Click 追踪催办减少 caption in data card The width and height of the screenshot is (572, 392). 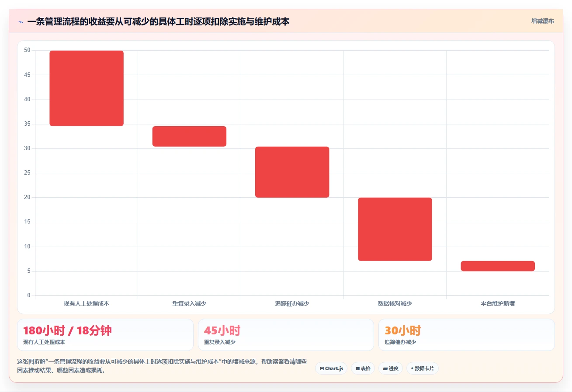coord(400,342)
